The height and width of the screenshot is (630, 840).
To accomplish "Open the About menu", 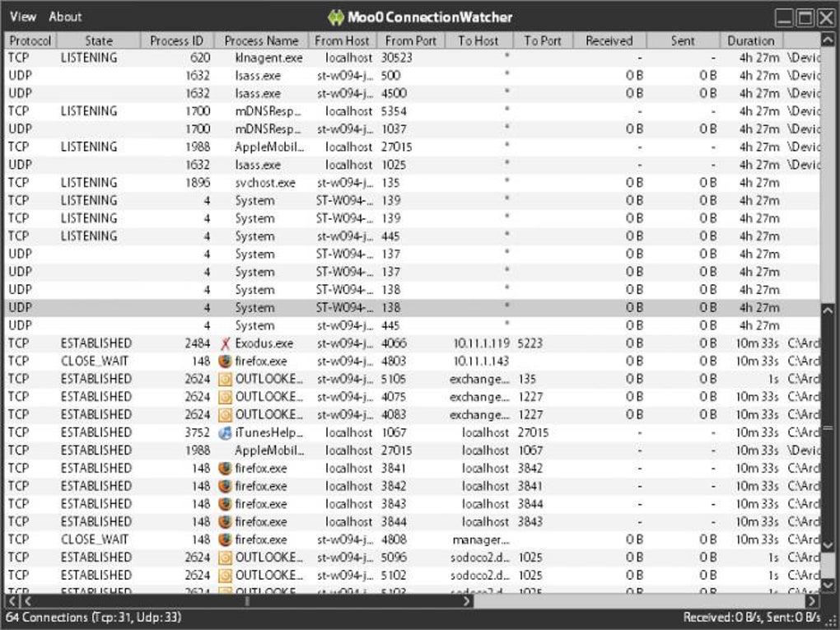I will click(x=65, y=16).
